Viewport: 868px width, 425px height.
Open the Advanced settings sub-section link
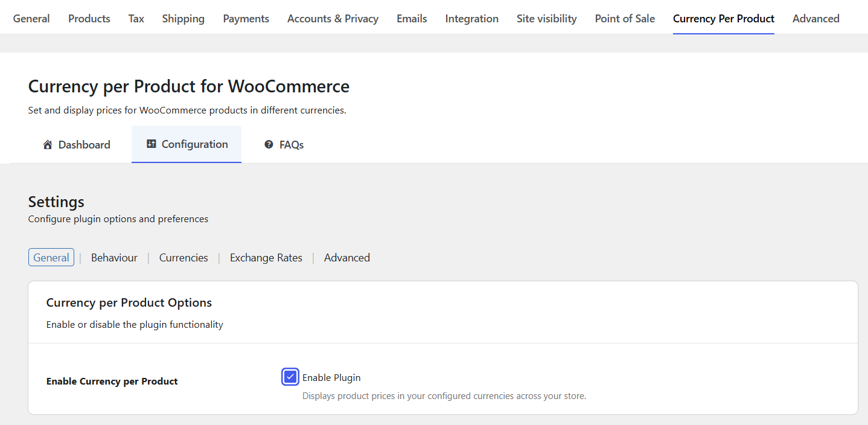click(347, 258)
